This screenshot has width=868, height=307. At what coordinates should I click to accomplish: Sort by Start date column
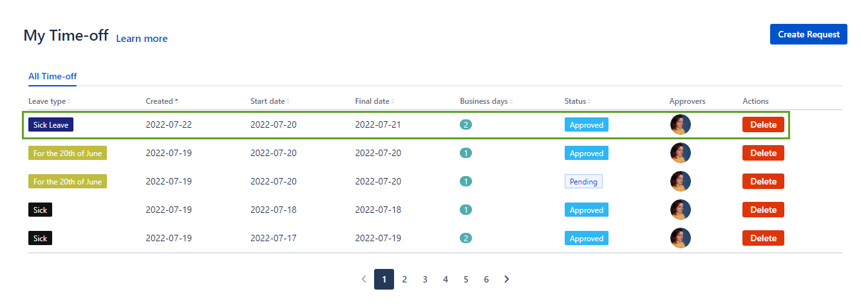pyautogui.click(x=269, y=101)
